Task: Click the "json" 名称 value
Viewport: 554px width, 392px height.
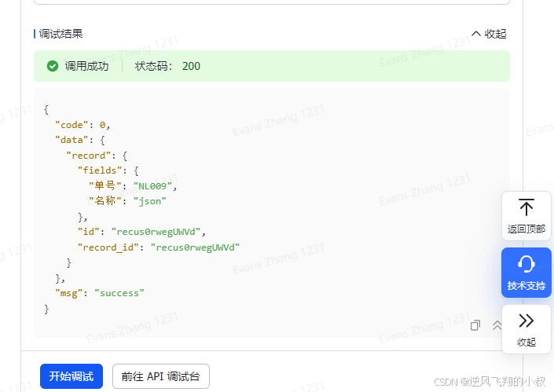Action: 149,201
